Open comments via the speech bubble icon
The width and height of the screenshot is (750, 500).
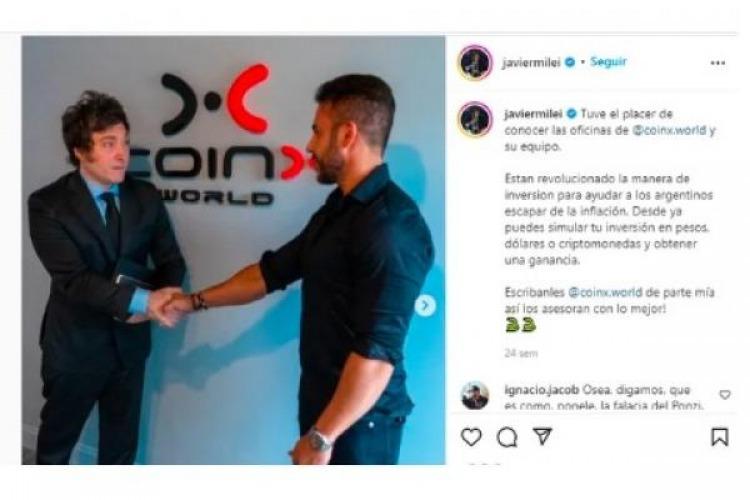pos(507,437)
